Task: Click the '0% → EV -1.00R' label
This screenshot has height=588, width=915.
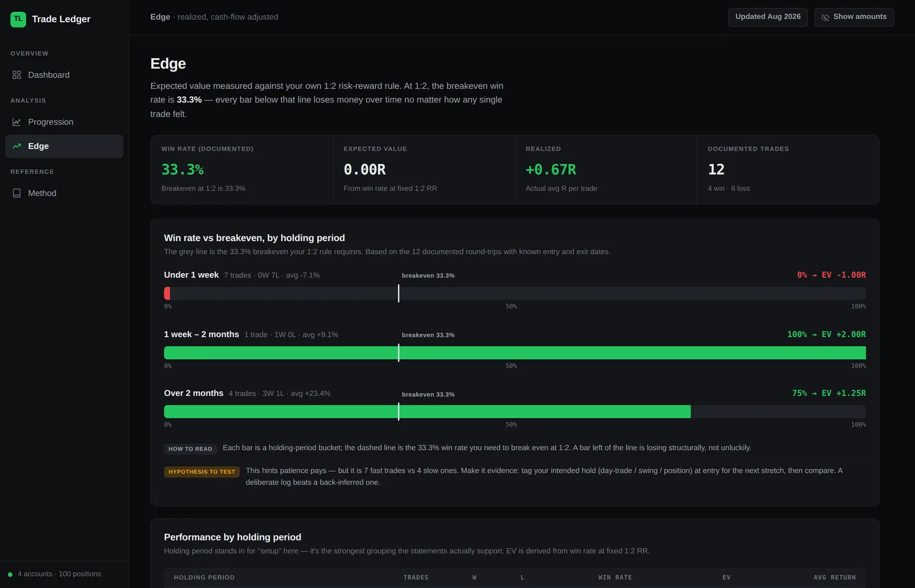Action: (831, 275)
